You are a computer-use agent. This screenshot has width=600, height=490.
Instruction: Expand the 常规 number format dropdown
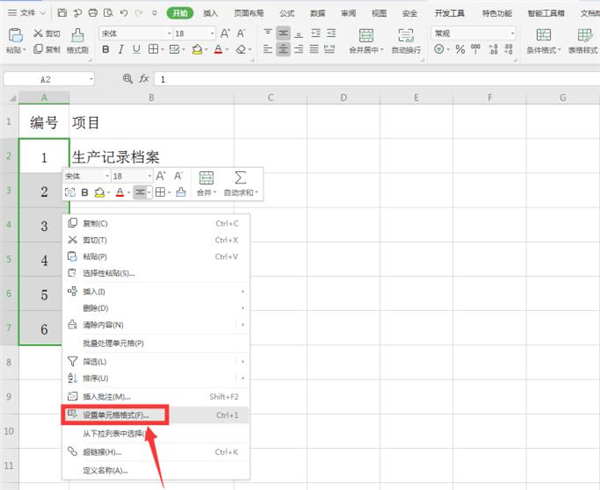[497, 33]
